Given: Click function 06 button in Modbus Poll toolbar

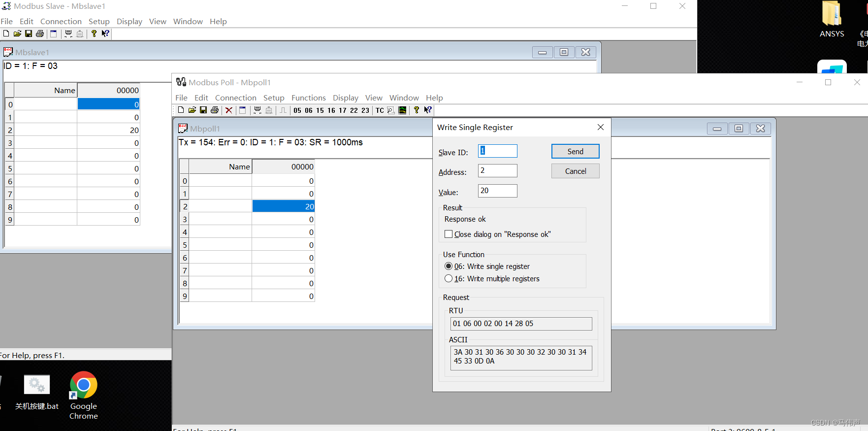Looking at the screenshot, I should pyautogui.click(x=309, y=110).
